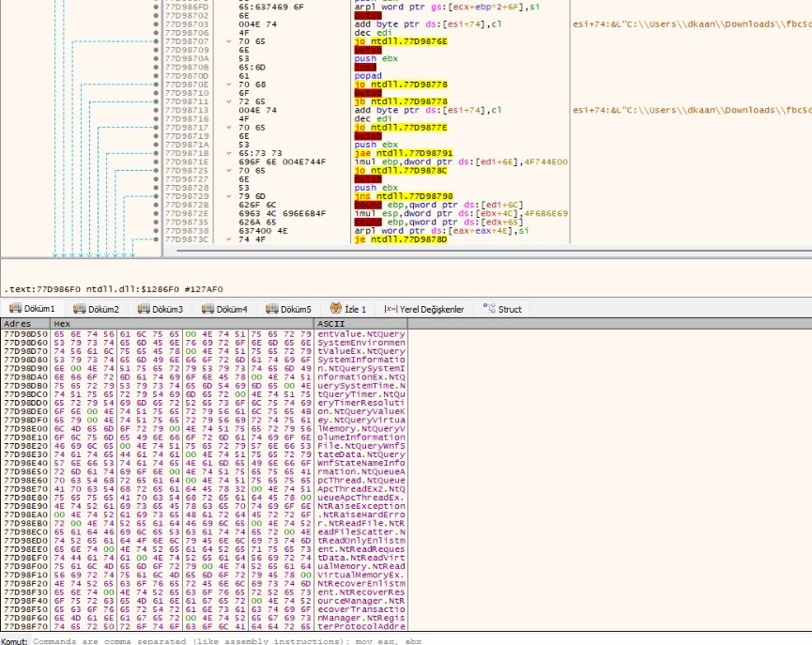The width and height of the screenshot is (812, 645).
Task: Select dump row at address 77D98F00
Action: click(x=205, y=566)
